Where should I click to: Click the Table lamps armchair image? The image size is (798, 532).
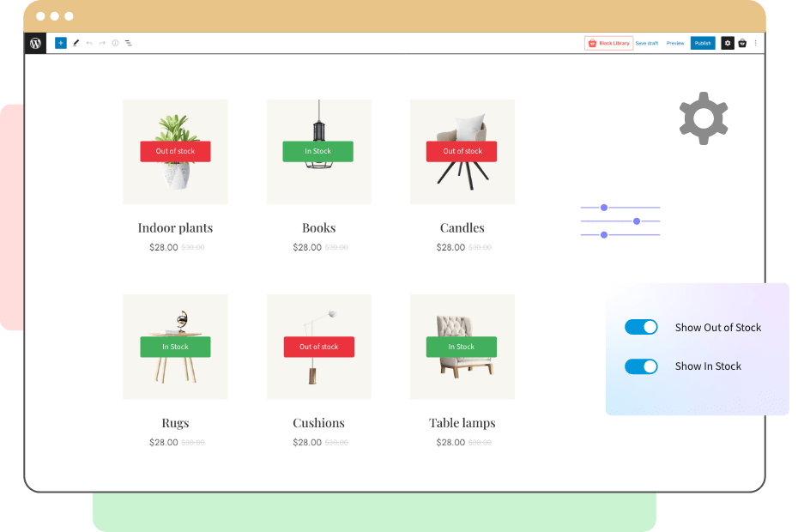click(x=462, y=347)
